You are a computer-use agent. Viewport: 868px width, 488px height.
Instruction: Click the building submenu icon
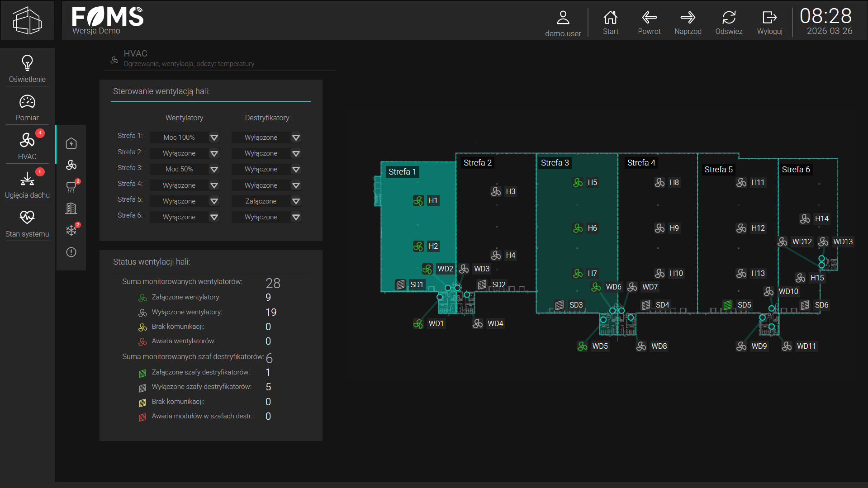click(x=71, y=208)
